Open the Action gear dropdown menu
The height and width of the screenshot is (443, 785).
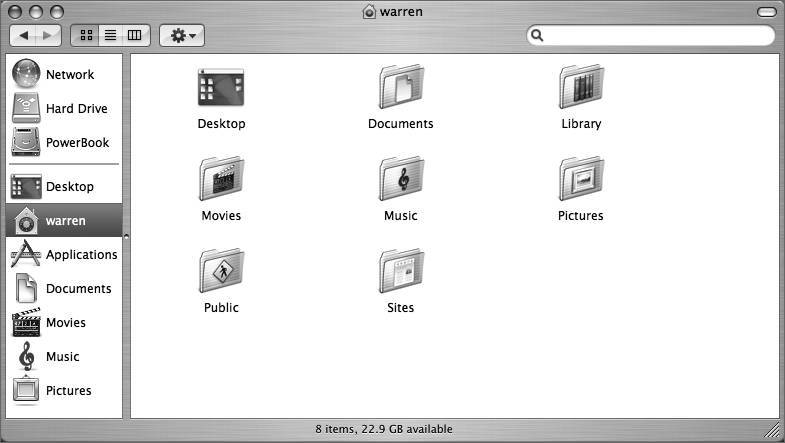pos(182,36)
